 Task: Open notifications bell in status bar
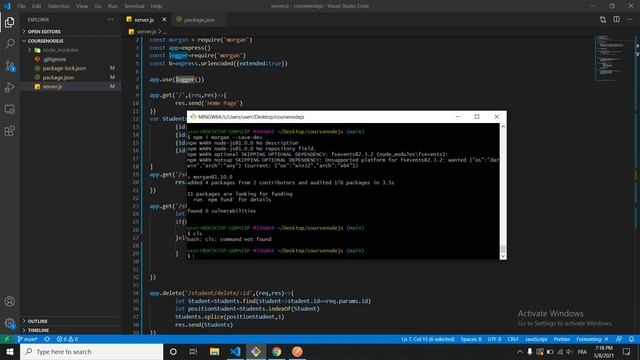(x=631, y=339)
